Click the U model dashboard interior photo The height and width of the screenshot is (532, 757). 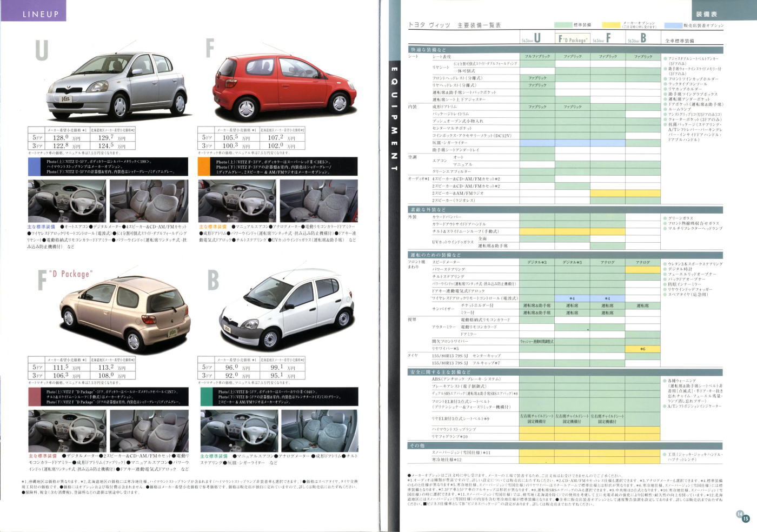[x=67, y=201]
